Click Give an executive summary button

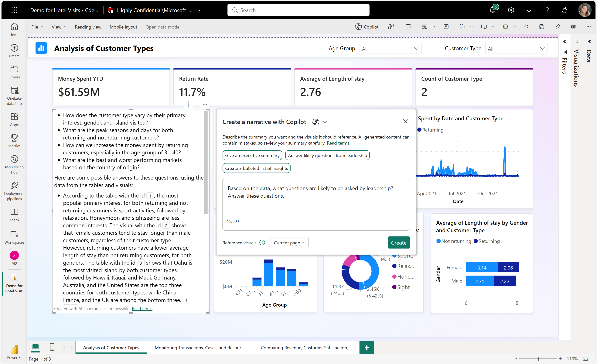point(252,155)
